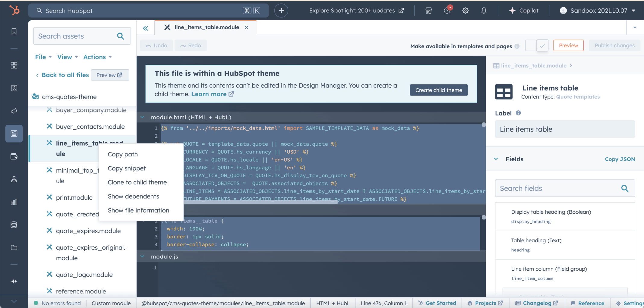The image size is (644, 308).
Task: Click the HubSpot sprocket logo
Action: coord(14,10)
